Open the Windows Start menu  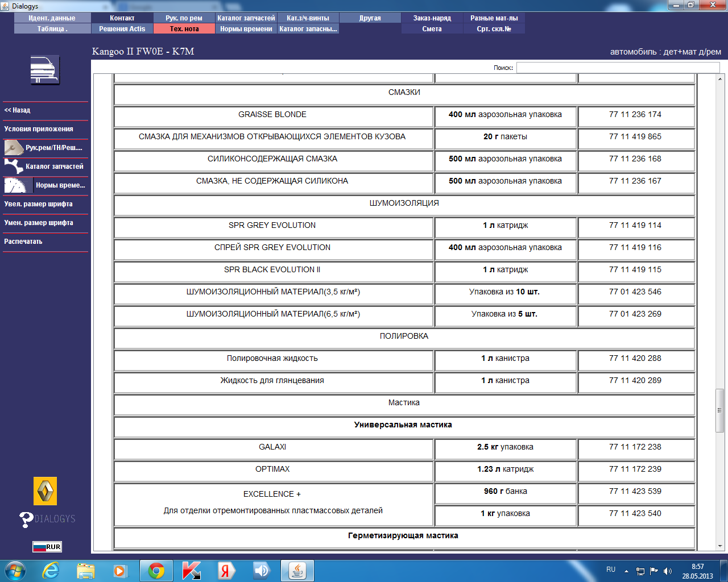pyautogui.click(x=15, y=571)
